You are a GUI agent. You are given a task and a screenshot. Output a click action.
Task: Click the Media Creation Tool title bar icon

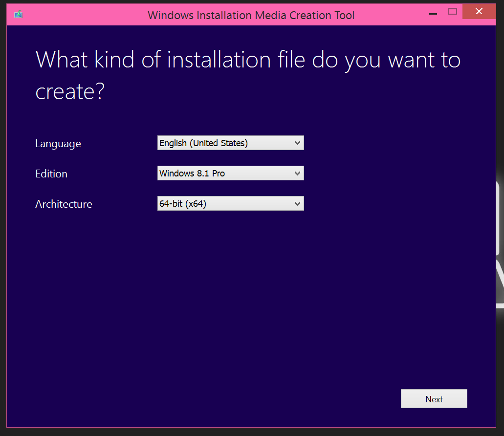tap(19, 14)
